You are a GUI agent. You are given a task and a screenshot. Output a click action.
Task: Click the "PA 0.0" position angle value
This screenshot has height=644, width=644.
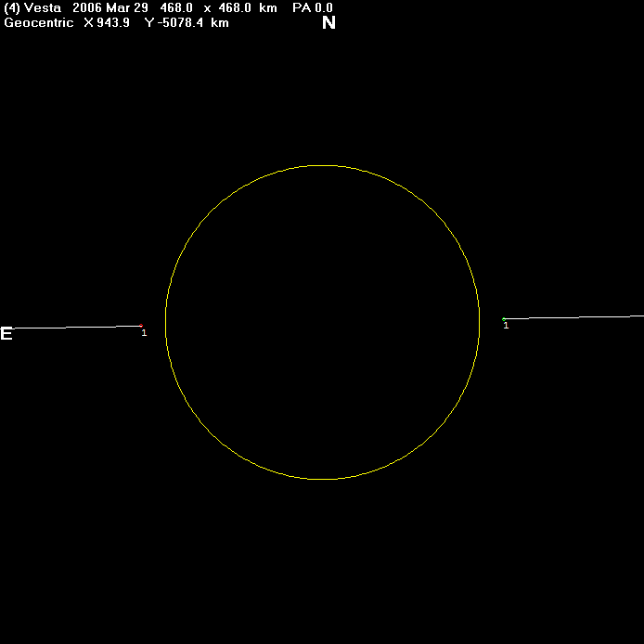[313, 7]
